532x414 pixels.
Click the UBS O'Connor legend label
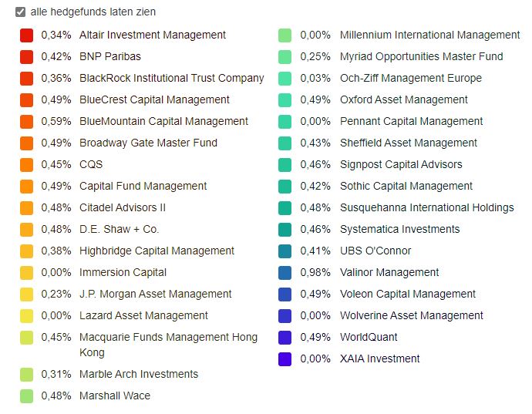click(x=375, y=251)
